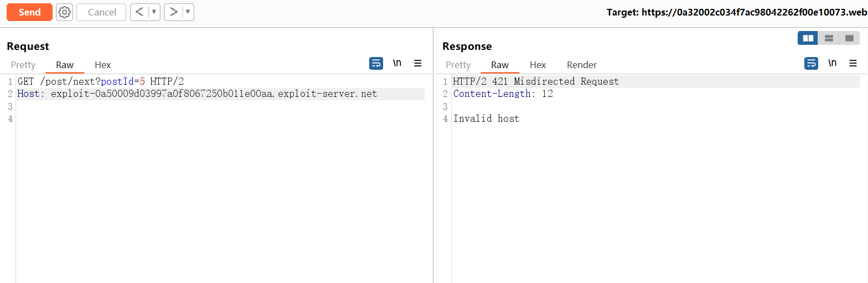This screenshot has height=283, width=868.
Task: Switch to top-bottom split layout
Action: (x=829, y=38)
